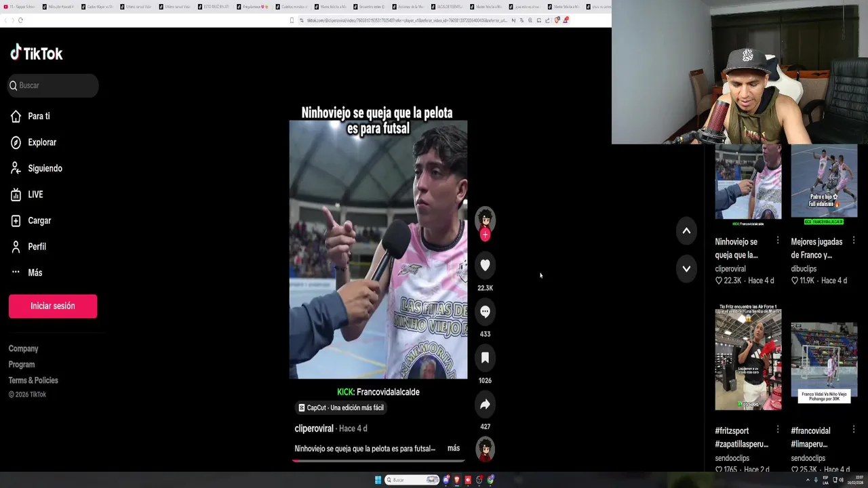
Task: Expand the Más sidebar menu
Action: click(x=26, y=272)
